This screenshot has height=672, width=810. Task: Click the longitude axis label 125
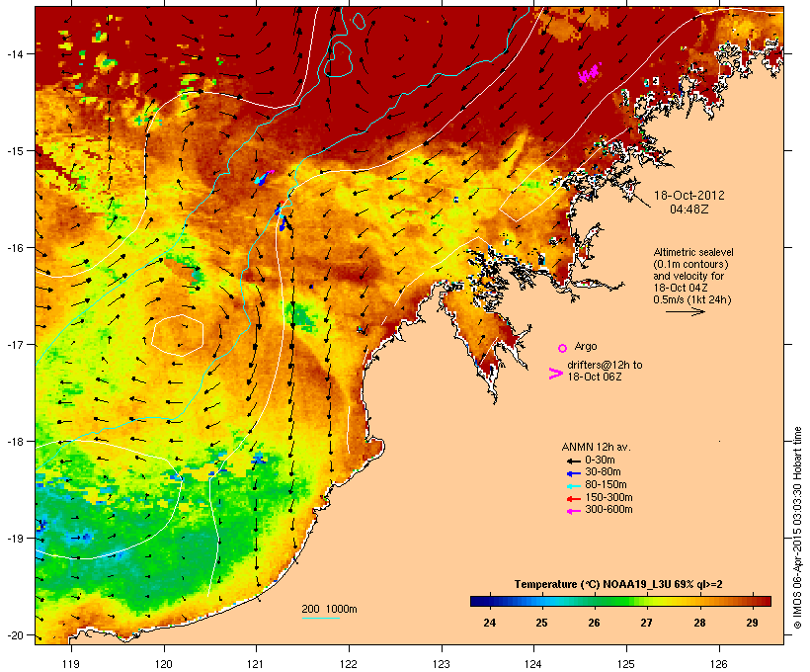pyautogui.click(x=626, y=664)
